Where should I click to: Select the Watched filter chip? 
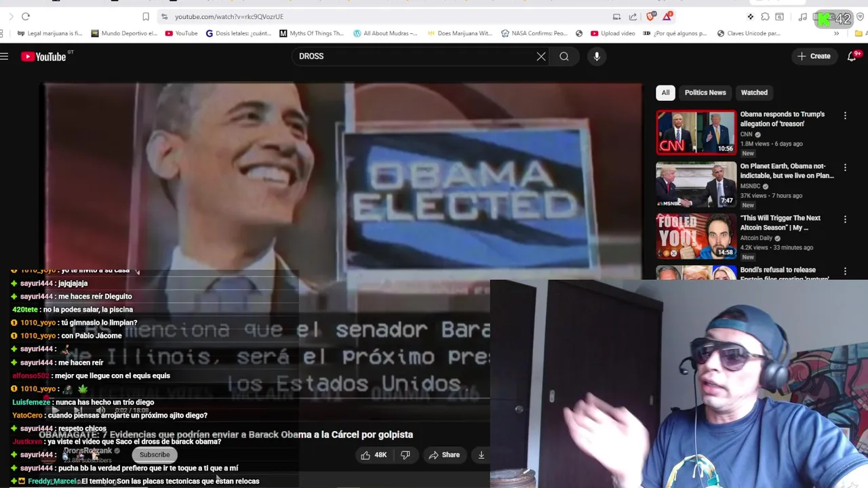click(x=754, y=93)
